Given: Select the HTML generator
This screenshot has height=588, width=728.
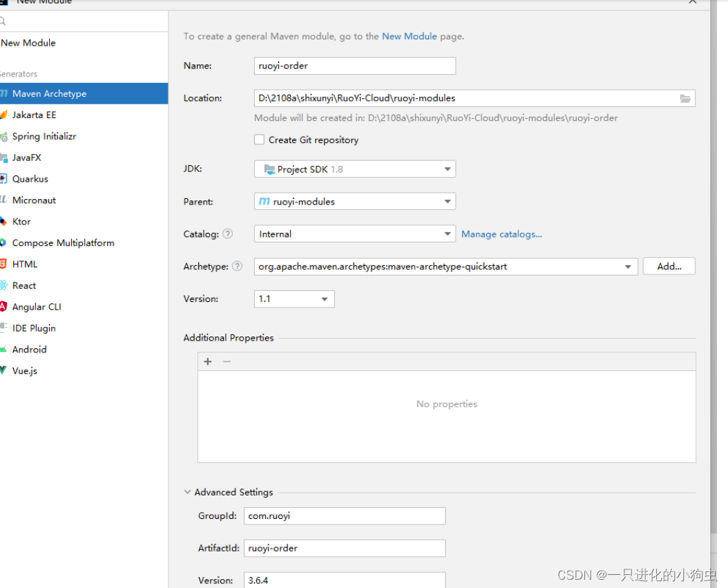Looking at the screenshot, I should point(84,264).
